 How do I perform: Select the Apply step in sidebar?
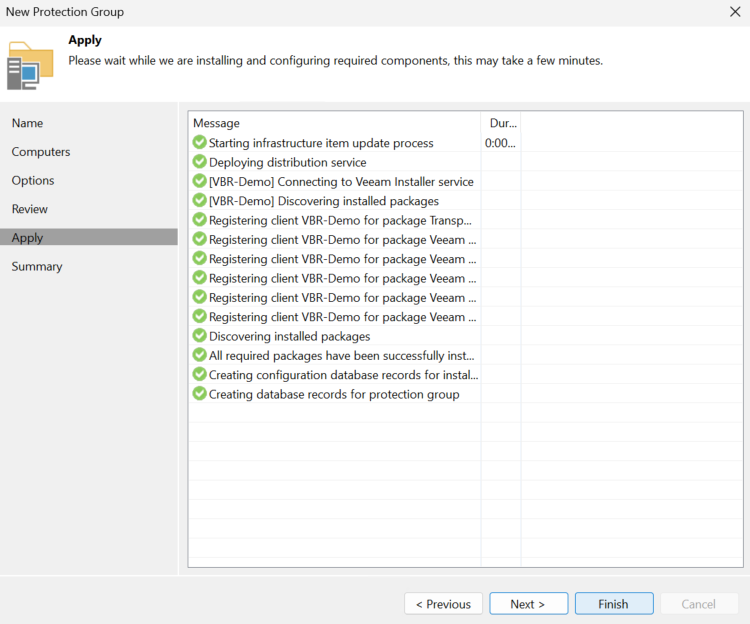tap(89, 238)
